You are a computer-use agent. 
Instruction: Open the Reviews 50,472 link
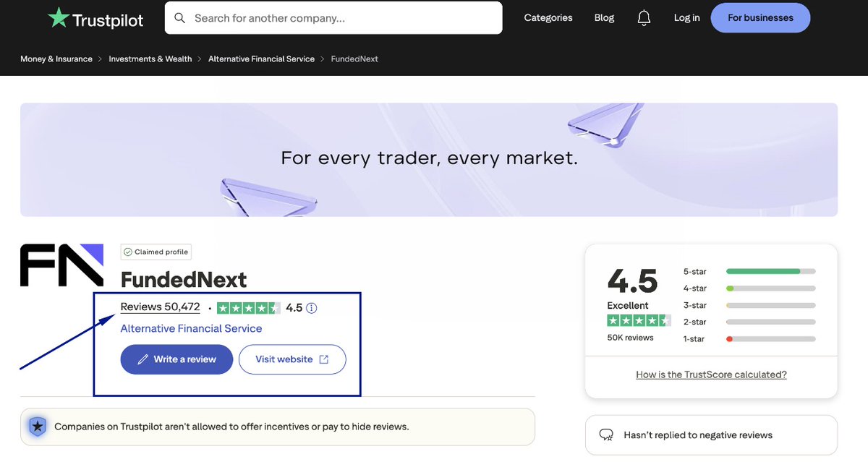(160, 307)
